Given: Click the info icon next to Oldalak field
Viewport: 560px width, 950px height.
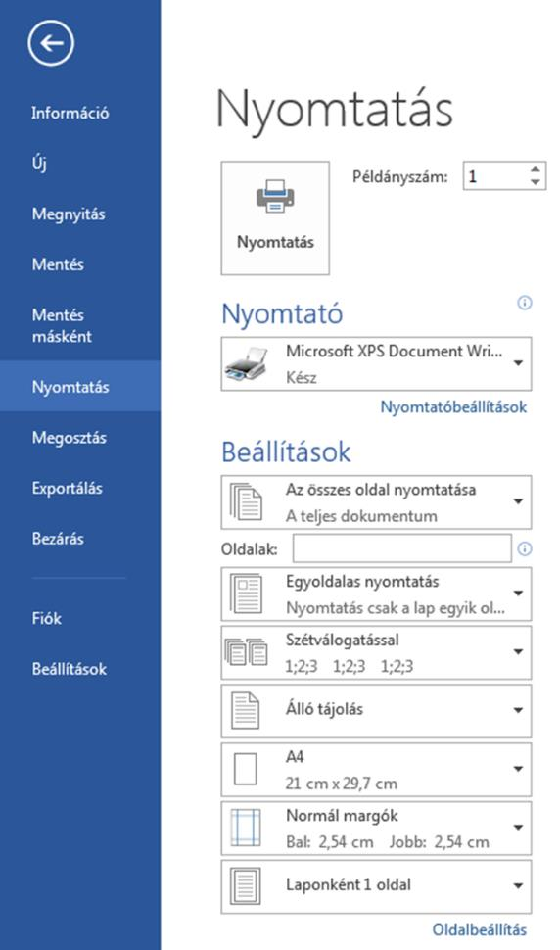Looking at the screenshot, I should click(x=525, y=548).
